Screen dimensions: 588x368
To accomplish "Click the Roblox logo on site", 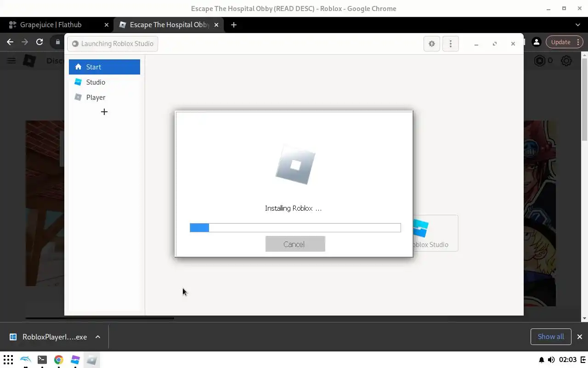I will (x=29, y=61).
